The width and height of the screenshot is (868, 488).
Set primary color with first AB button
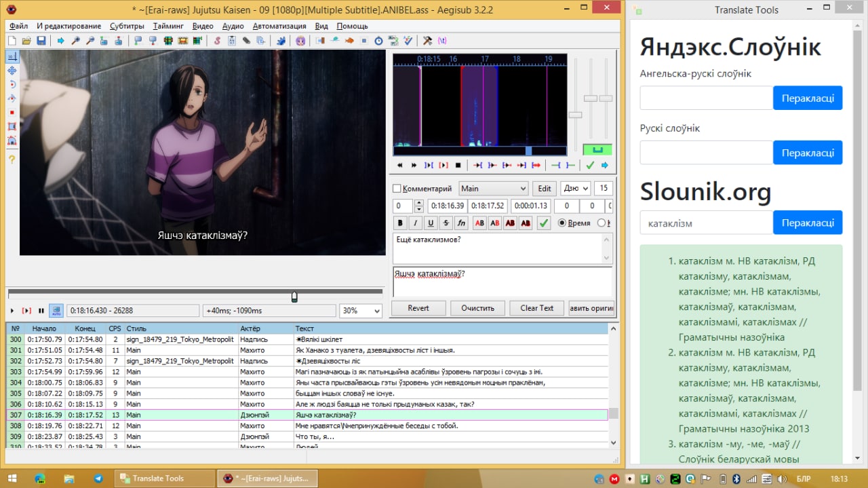point(479,223)
